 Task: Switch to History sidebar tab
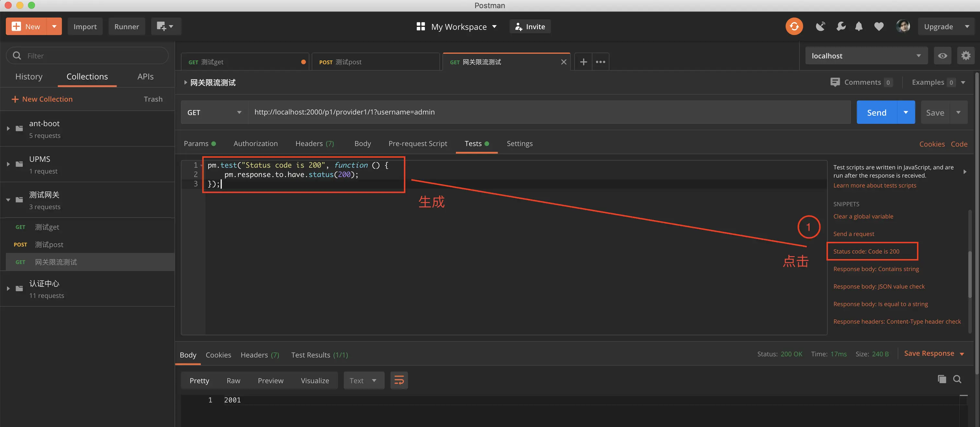[29, 77]
